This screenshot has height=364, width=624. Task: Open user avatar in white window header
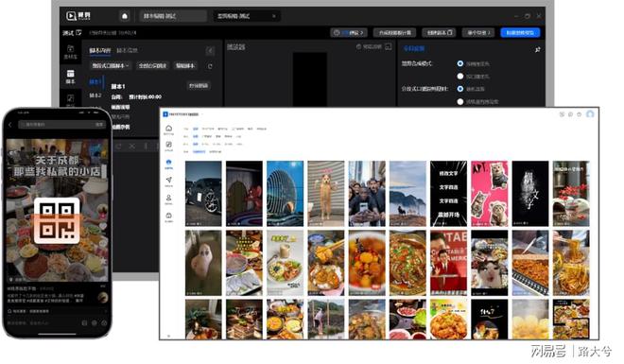click(x=590, y=114)
